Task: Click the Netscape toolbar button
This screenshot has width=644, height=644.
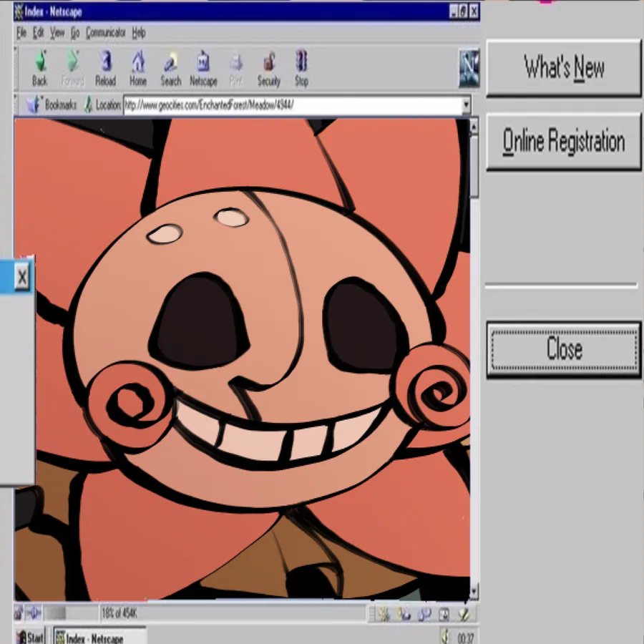Action: [203, 68]
